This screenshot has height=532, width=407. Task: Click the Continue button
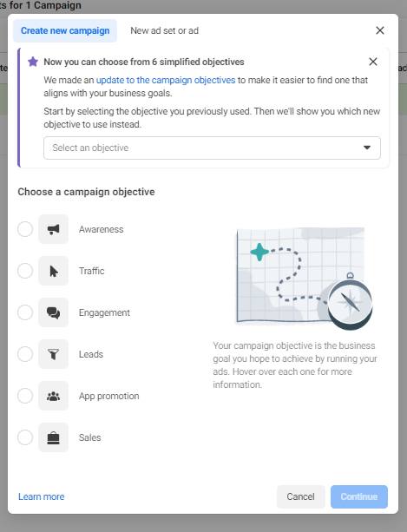359,496
